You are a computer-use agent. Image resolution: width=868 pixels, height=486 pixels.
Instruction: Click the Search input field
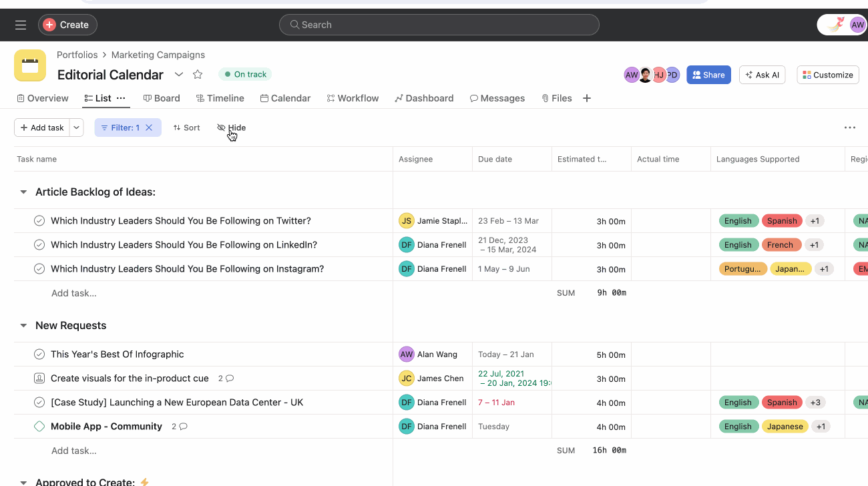439,25
